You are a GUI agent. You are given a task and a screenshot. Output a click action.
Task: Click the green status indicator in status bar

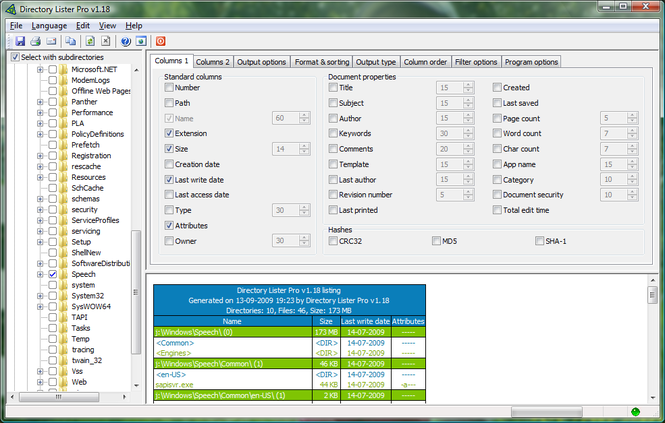[635, 411]
